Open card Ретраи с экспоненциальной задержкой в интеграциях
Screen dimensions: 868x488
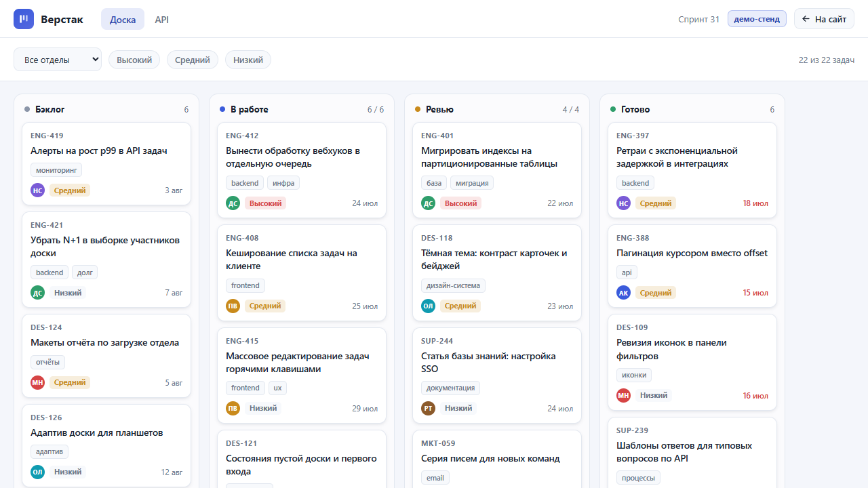point(692,170)
